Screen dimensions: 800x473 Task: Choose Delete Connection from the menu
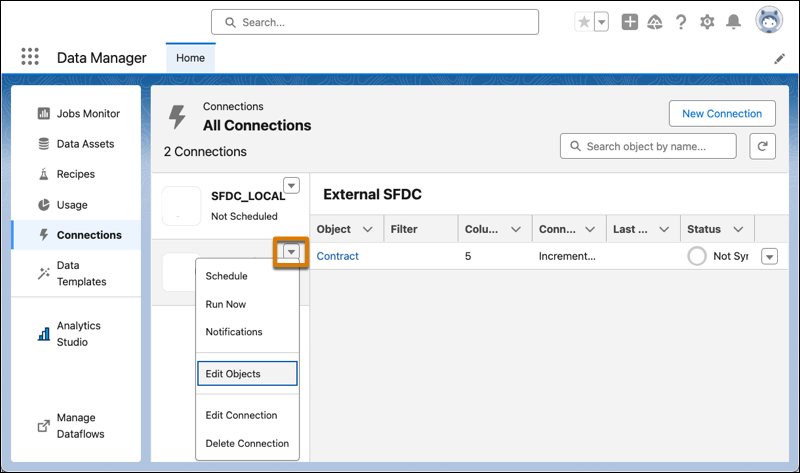coord(247,443)
